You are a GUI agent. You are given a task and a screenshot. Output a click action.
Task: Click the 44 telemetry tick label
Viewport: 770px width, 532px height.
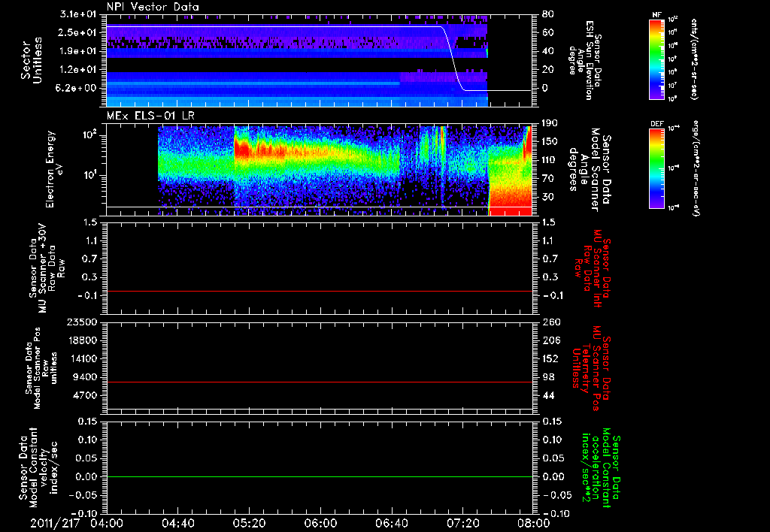point(547,395)
